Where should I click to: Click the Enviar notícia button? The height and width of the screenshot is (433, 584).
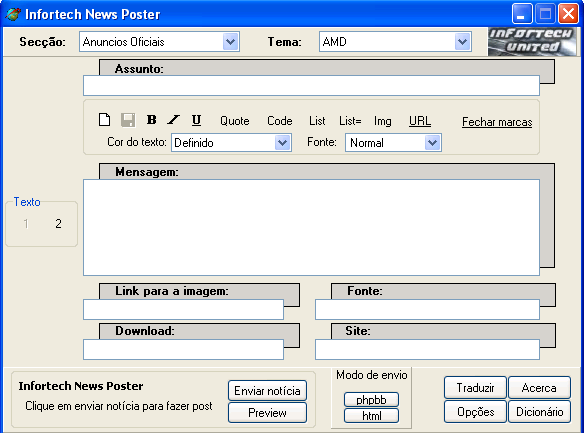(x=267, y=391)
